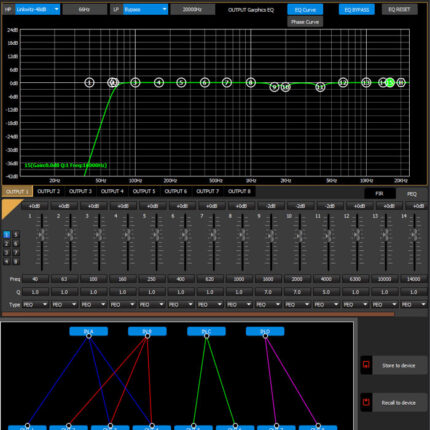Select EQ node 9 on the curve graph
This screenshot has height=430, width=430.
(x=274, y=87)
